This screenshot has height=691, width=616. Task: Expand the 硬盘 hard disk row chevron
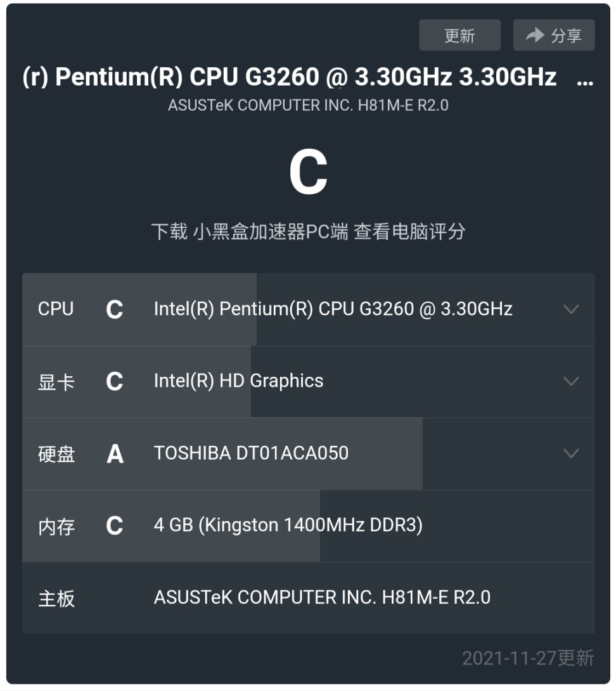571,453
